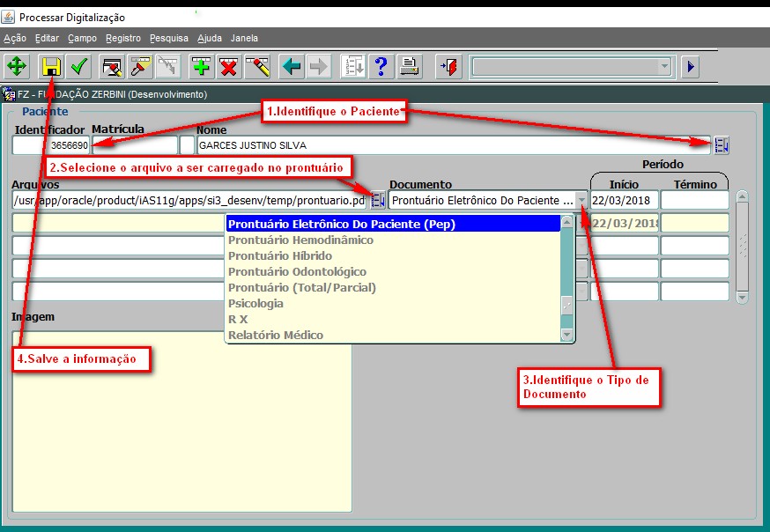Viewport: 770px width, 532px height.
Task: Open the Pesquisa menu
Action: click(169, 38)
